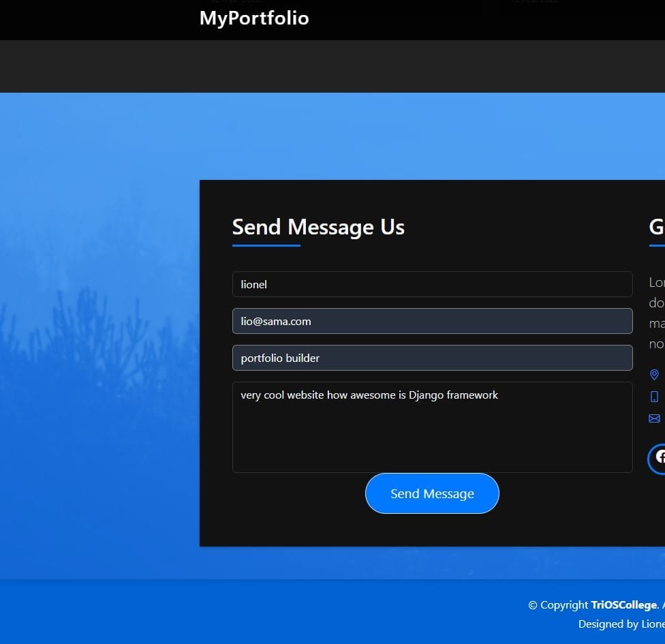Click the Send Message Us heading

point(318,227)
